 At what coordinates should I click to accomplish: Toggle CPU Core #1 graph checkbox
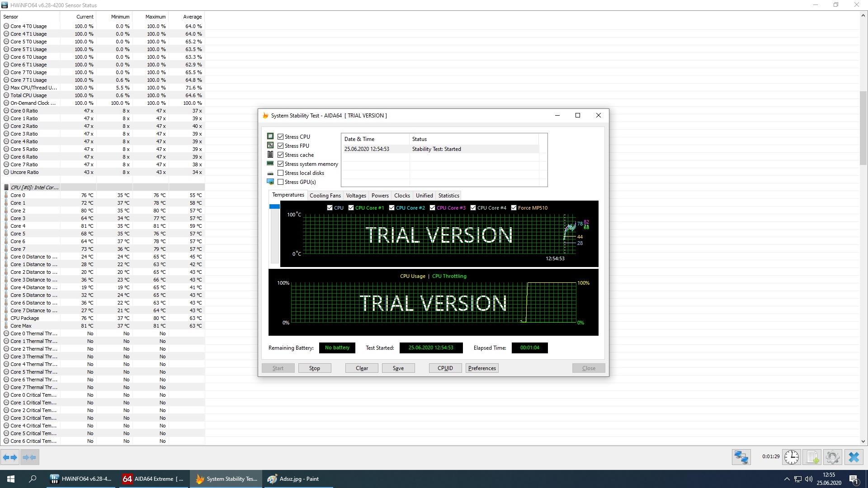351,208
